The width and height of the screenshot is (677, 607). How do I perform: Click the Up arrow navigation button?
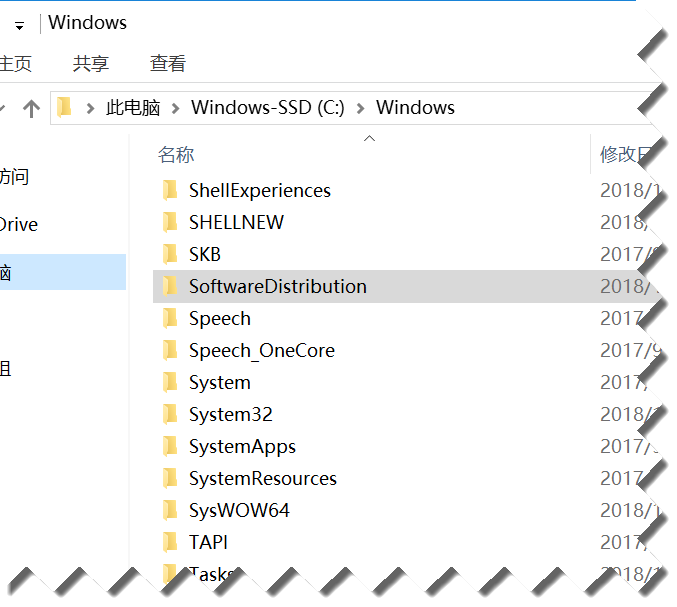31,108
